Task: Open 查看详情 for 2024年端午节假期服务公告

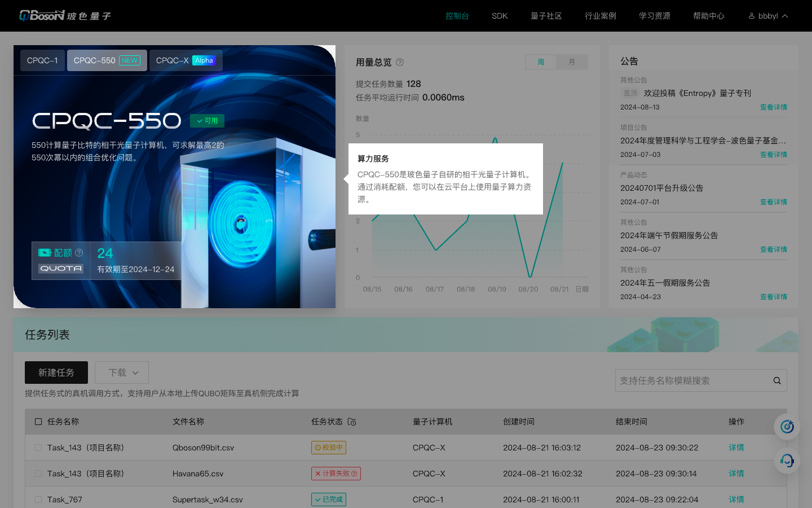Action: (774, 249)
